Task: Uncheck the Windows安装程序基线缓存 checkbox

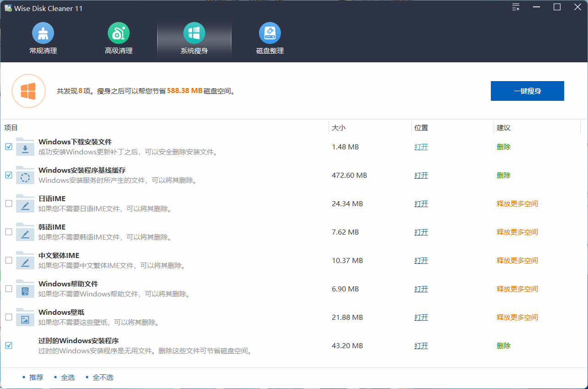Action: pos(9,175)
